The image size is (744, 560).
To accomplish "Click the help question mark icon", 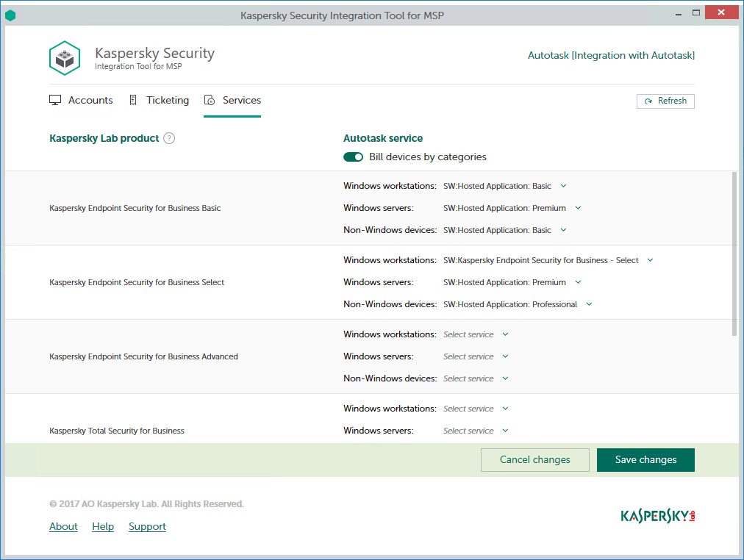I will pyautogui.click(x=169, y=138).
